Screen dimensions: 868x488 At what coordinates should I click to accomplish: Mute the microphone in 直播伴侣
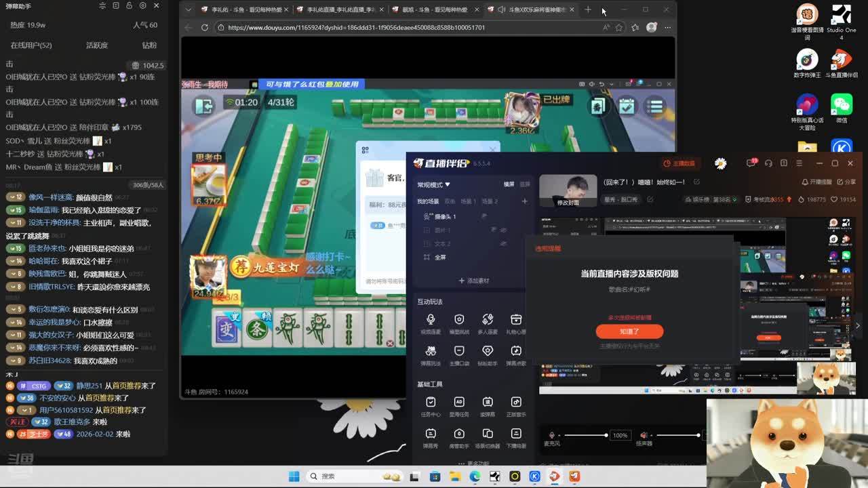coord(552,435)
